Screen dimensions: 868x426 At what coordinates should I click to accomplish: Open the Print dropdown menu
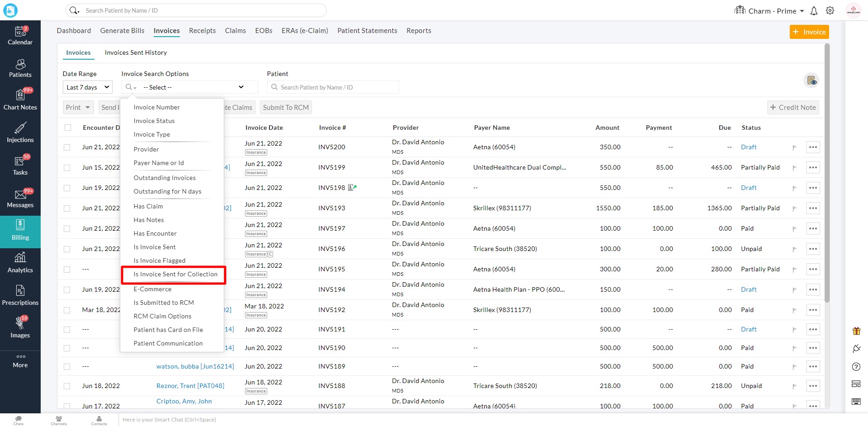(78, 107)
